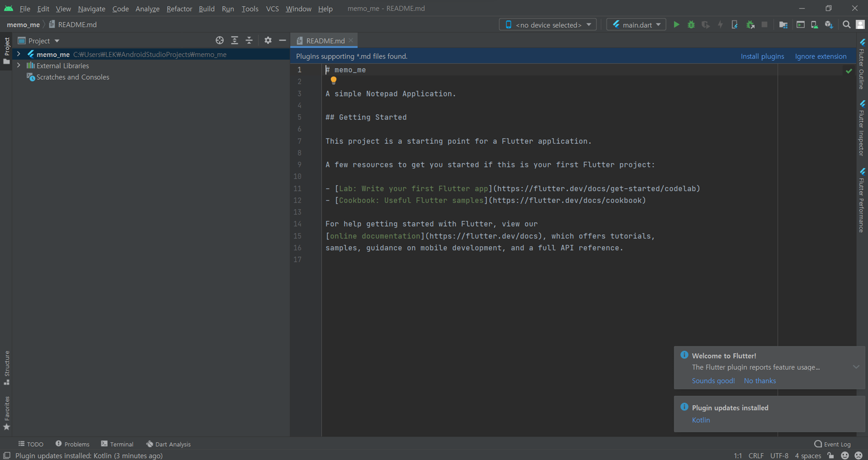Open the Navigate menu
Viewport: 868px width, 460px height.
tap(92, 8)
